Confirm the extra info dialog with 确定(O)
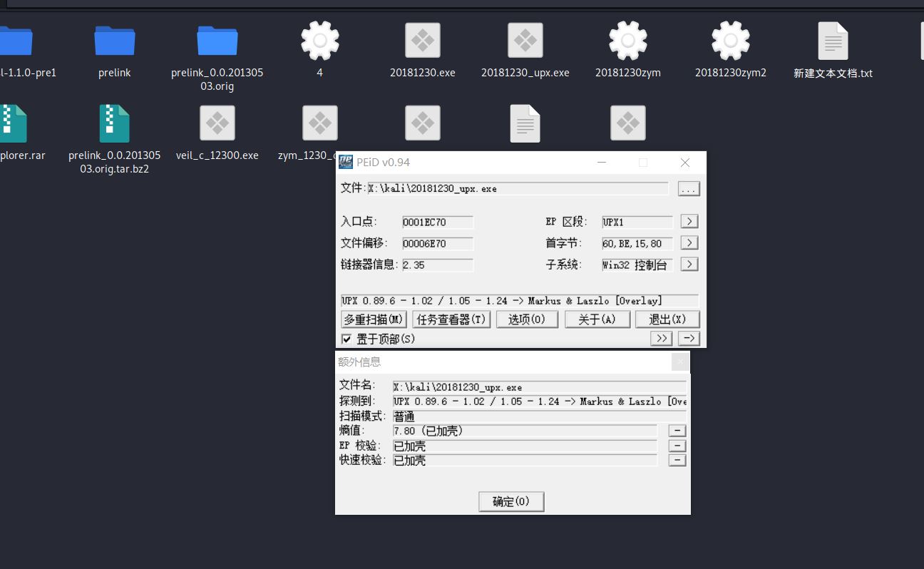 pos(511,501)
